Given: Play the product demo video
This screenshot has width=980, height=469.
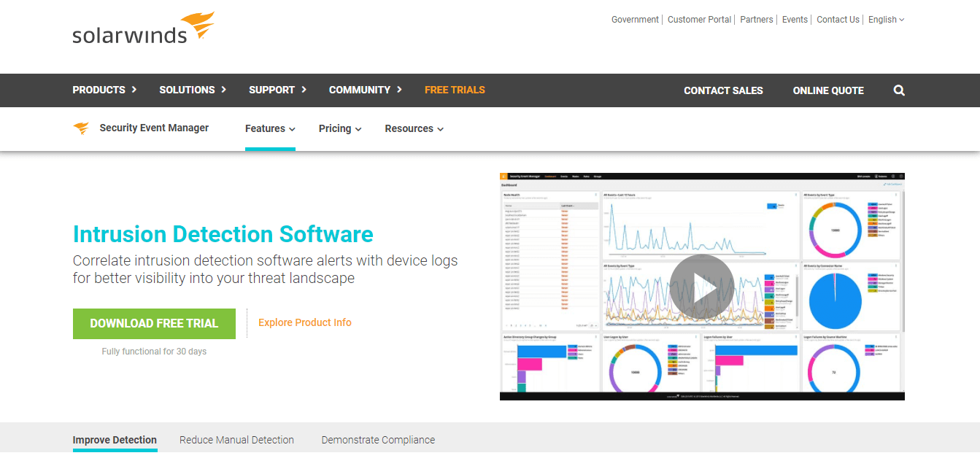Looking at the screenshot, I should coord(701,287).
